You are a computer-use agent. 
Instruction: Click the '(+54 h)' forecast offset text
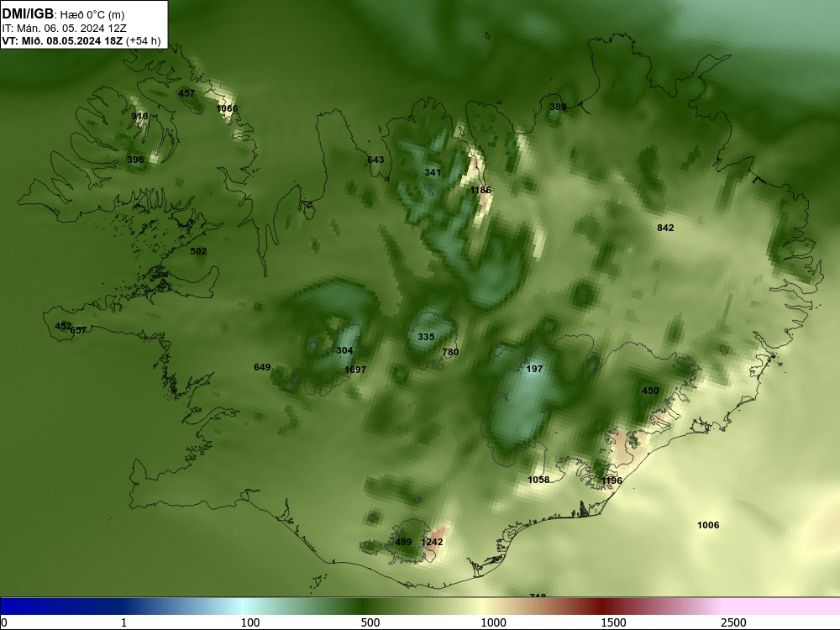pyautogui.click(x=144, y=41)
